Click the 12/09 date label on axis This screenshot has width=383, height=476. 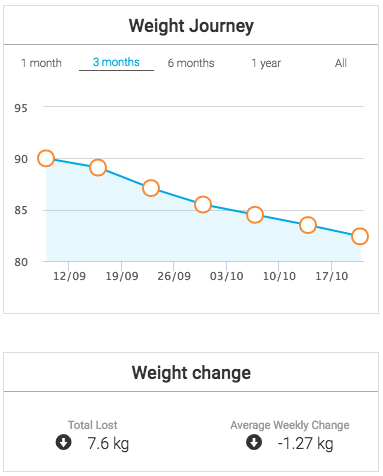point(69,276)
